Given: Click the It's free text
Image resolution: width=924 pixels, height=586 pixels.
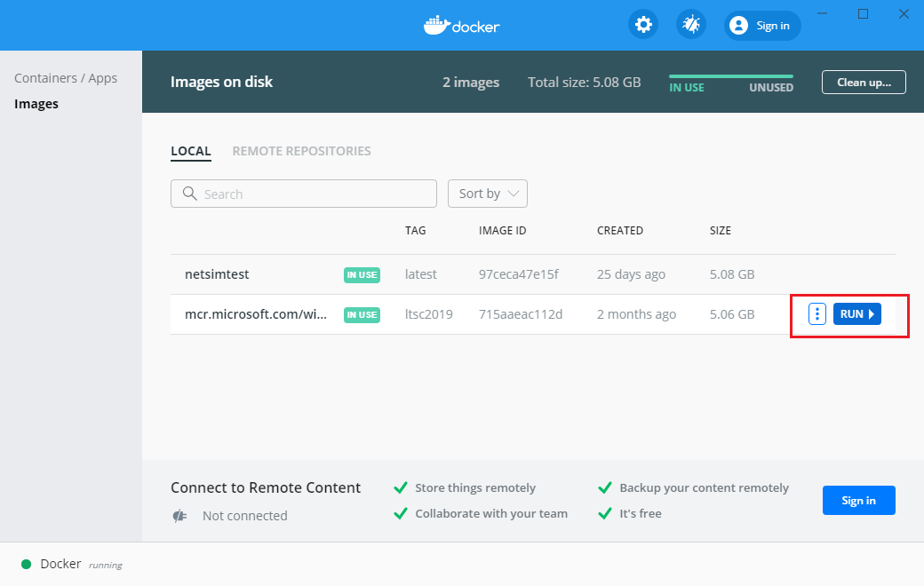Looking at the screenshot, I should click(640, 513).
